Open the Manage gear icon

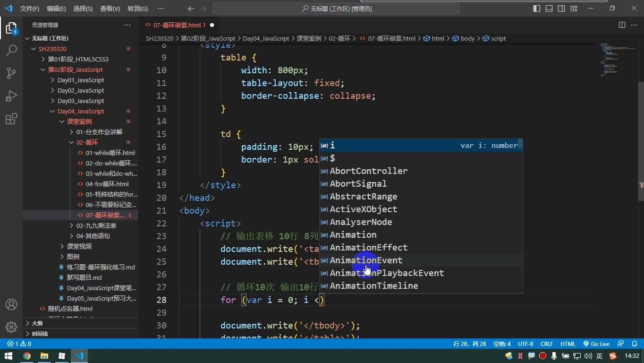click(x=11, y=327)
